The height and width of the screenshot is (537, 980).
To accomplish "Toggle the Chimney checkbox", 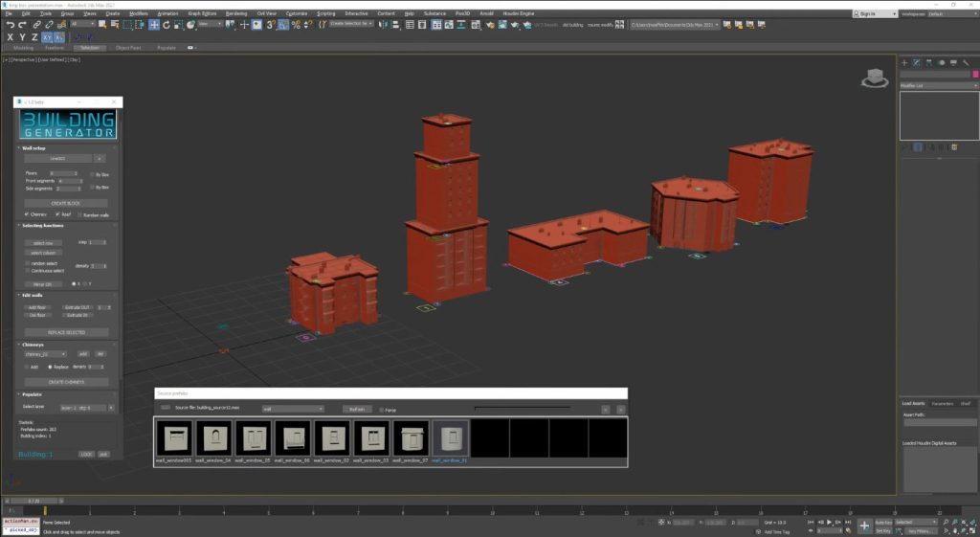I will click(27, 214).
